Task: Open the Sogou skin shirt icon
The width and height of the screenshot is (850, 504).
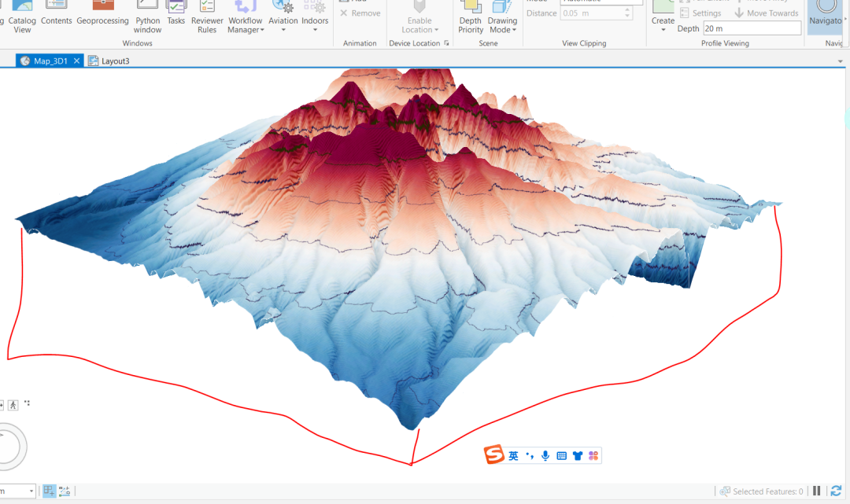Action: click(x=578, y=456)
